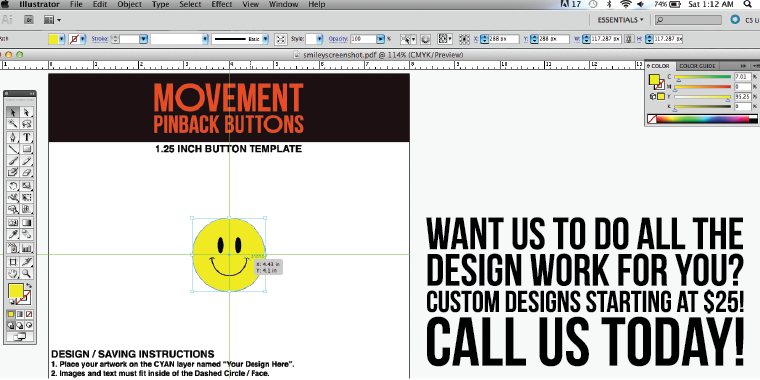Select the Eyedropper tool

point(13,235)
